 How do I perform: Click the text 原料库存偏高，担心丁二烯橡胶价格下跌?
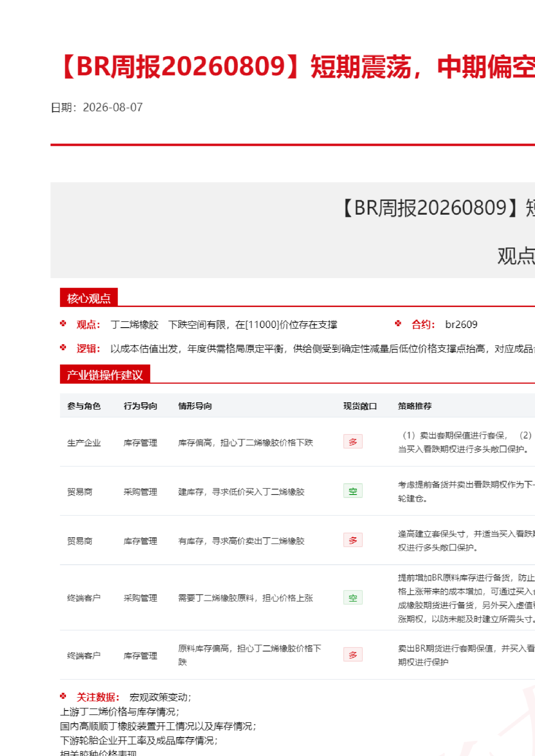[x=250, y=655]
